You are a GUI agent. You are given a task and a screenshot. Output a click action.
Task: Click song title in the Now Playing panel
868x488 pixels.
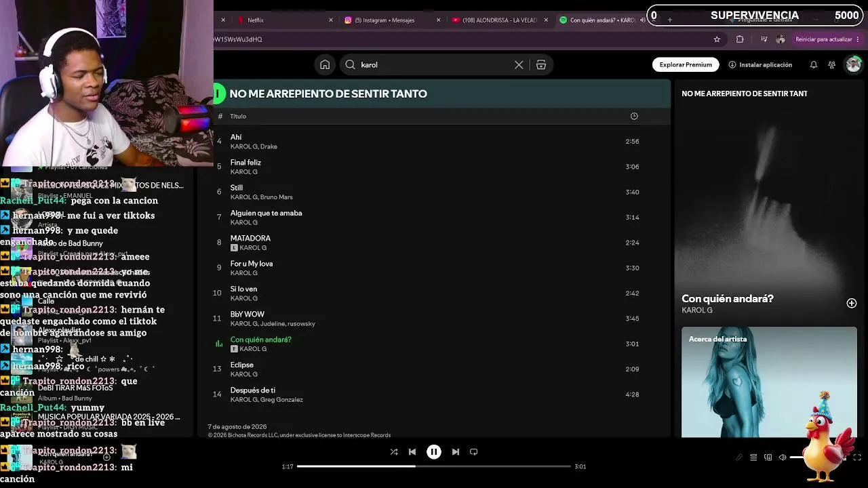click(x=728, y=299)
